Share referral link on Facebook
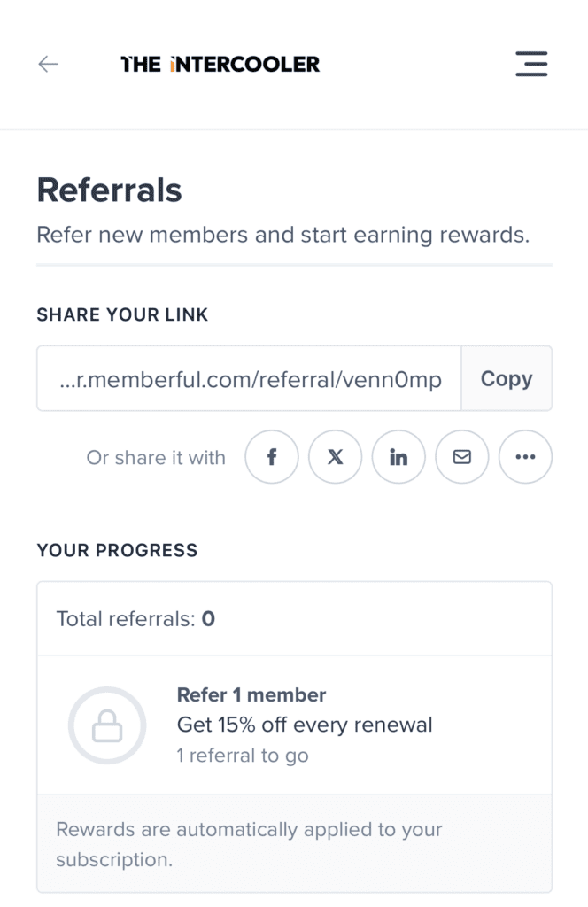The image size is (588, 907). 272,457
